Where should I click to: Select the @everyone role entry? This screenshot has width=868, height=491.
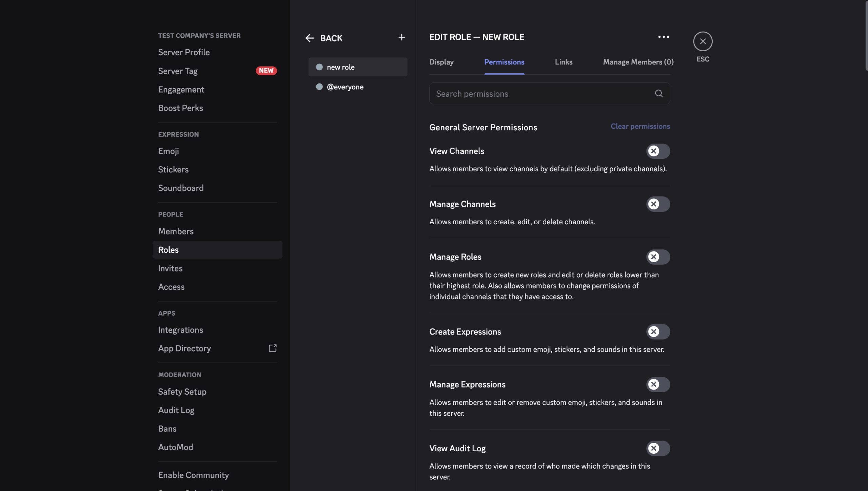coord(358,87)
